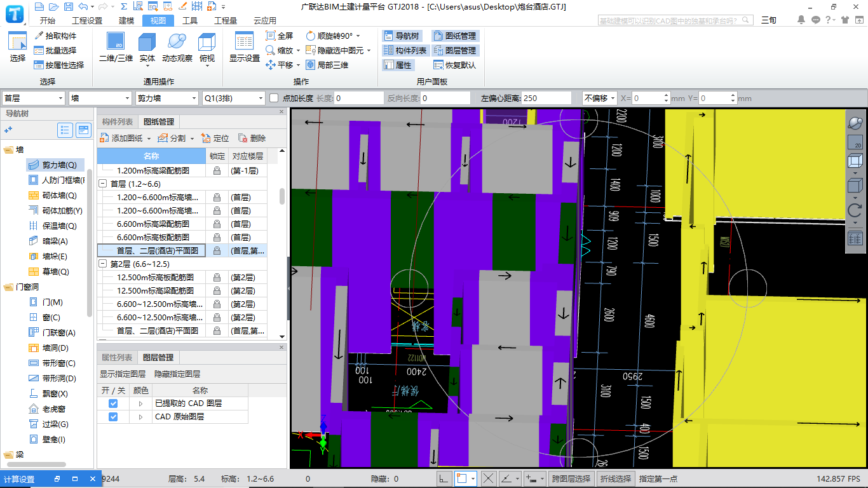Open the 缩放 zoom dropdown arrow

(299, 51)
